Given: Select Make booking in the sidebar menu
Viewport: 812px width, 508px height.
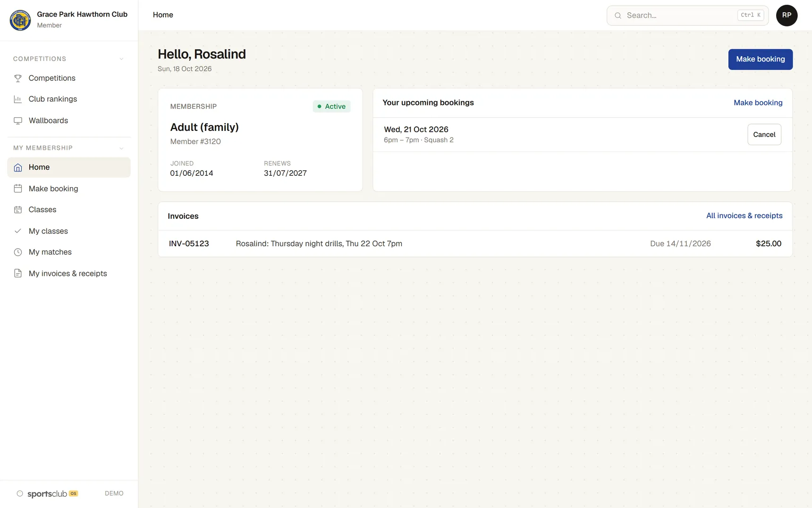Looking at the screenshot, I should pyautogui.click(x=69, y=189).
